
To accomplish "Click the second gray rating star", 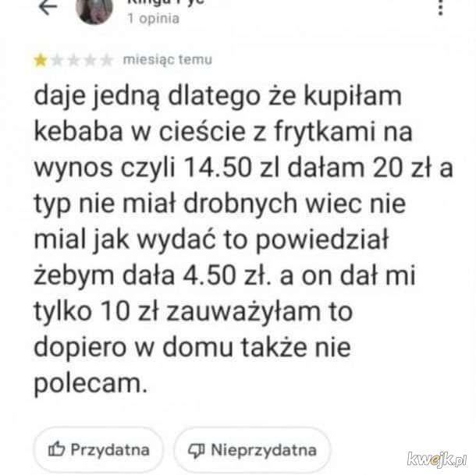I will 57,60.
